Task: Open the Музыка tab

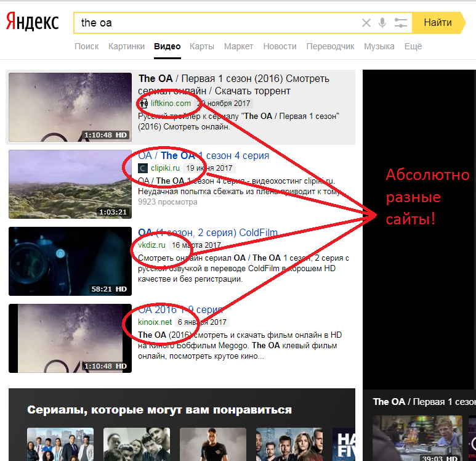Action: tap(379, 46)
